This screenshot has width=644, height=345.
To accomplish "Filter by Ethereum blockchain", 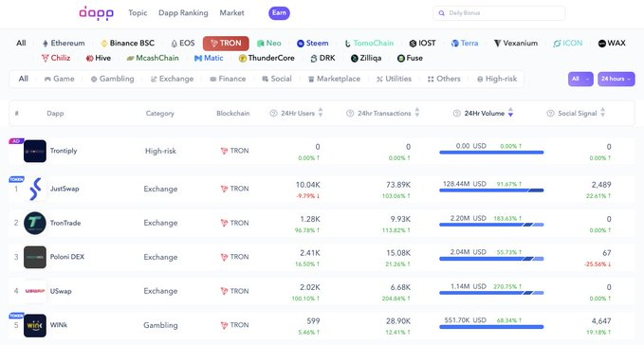I will (64, 43).
